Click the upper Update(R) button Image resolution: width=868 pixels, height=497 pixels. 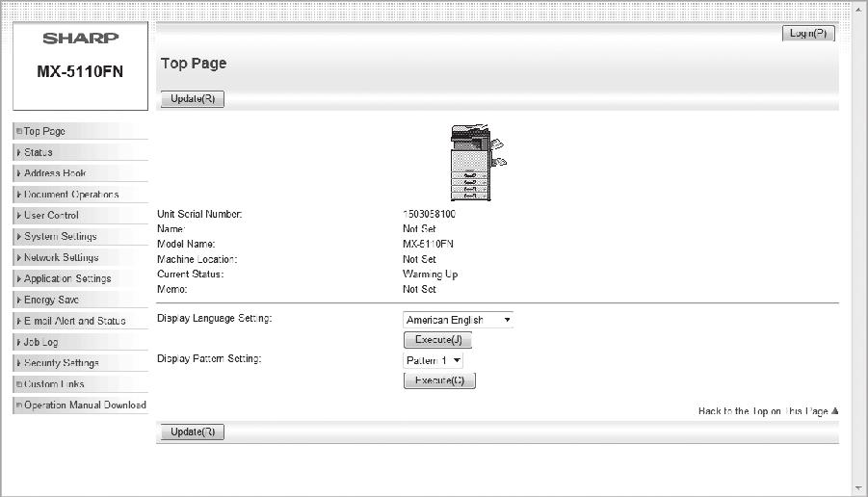tap(193, 99)
